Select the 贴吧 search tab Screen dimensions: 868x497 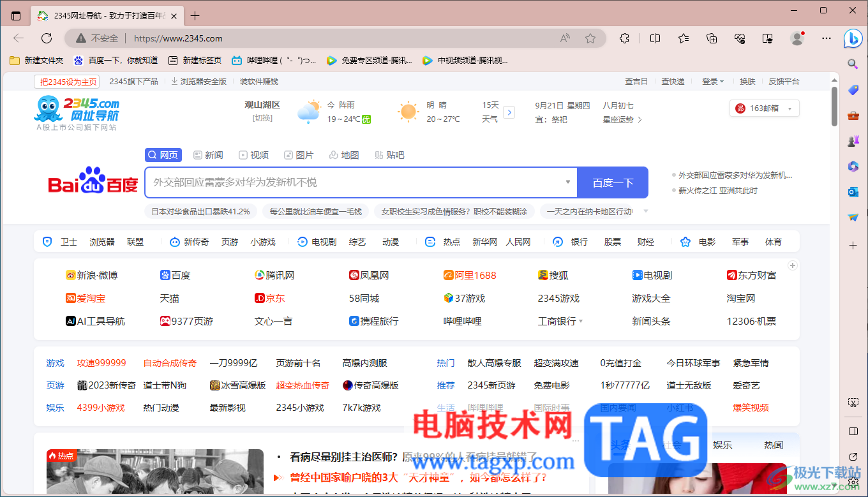389,155
